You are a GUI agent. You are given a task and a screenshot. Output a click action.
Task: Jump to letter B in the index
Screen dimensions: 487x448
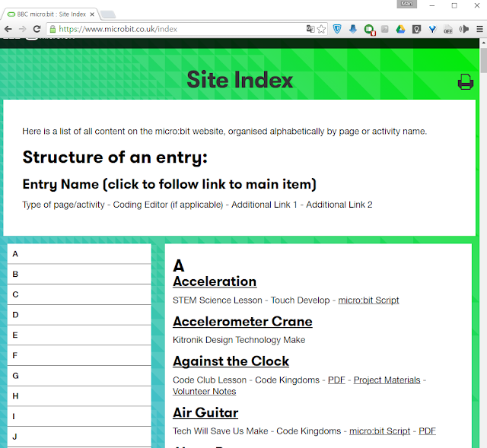[x=79, y=274]
